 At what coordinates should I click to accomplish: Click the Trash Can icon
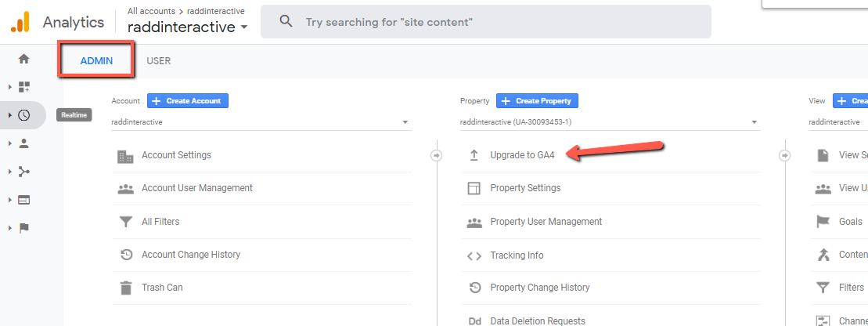125,288
